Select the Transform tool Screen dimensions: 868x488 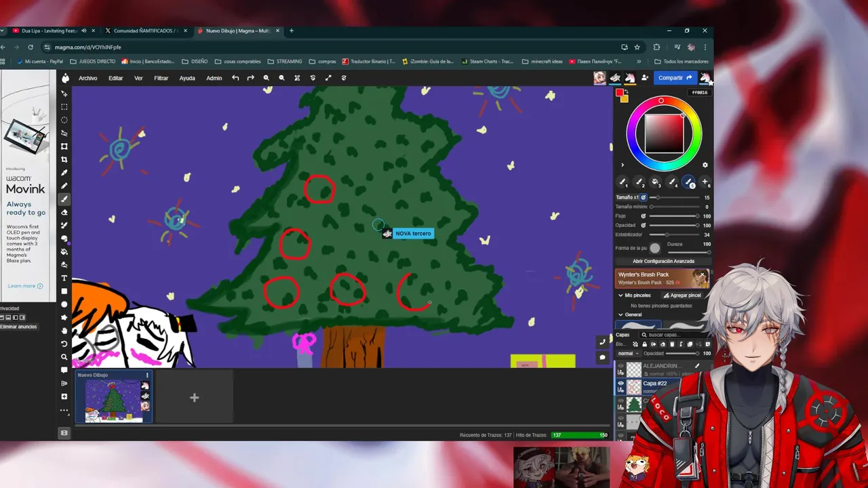point(64,146)
